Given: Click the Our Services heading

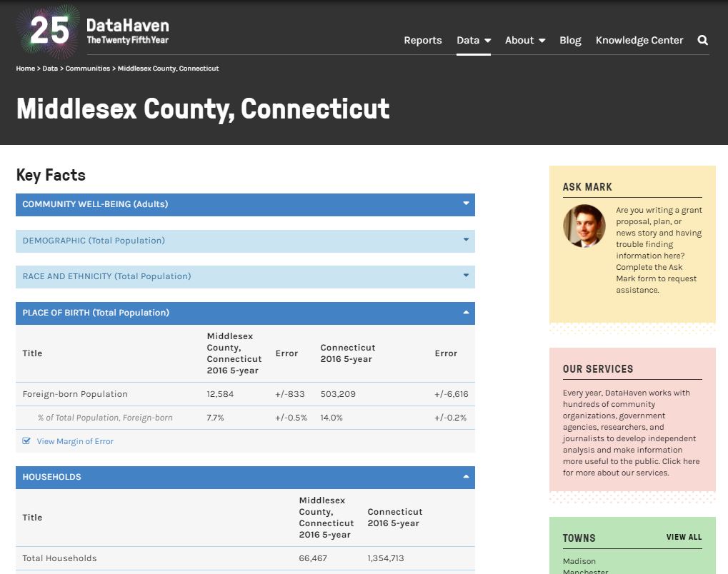Looking at the screenshot, I should [x=598, y=369].
